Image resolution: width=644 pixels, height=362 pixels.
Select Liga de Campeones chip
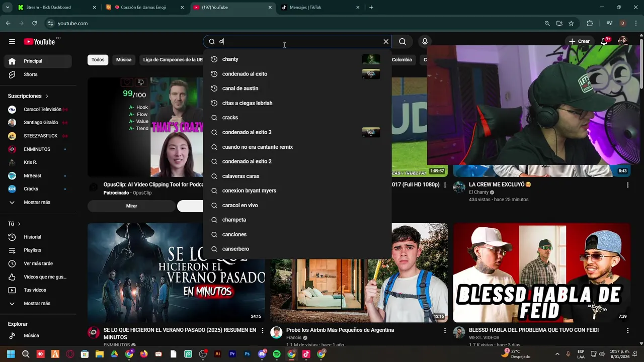[172, 60]
